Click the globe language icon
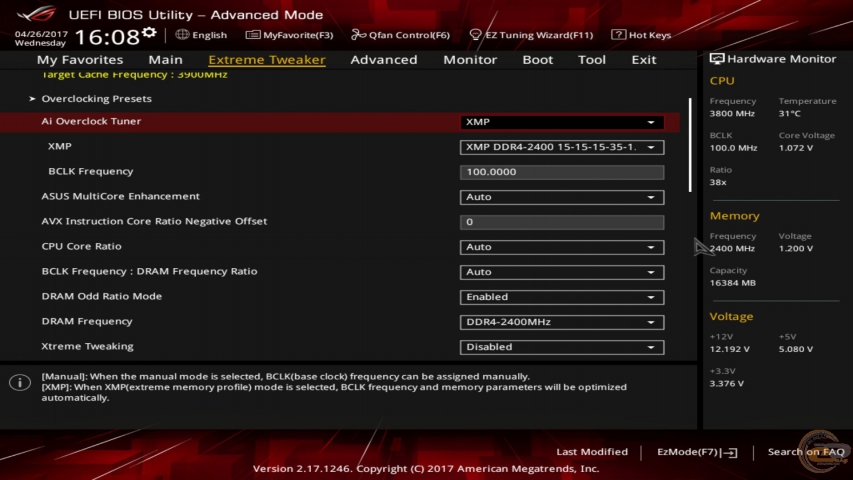This screenshot has height=480, width=853. click(182, 34)
